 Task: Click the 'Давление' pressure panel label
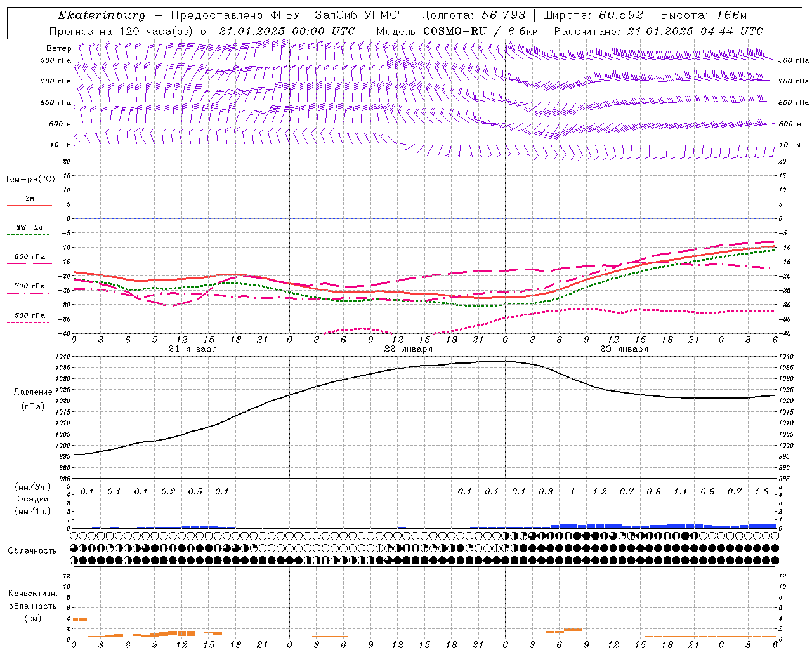tap(32, 392)
